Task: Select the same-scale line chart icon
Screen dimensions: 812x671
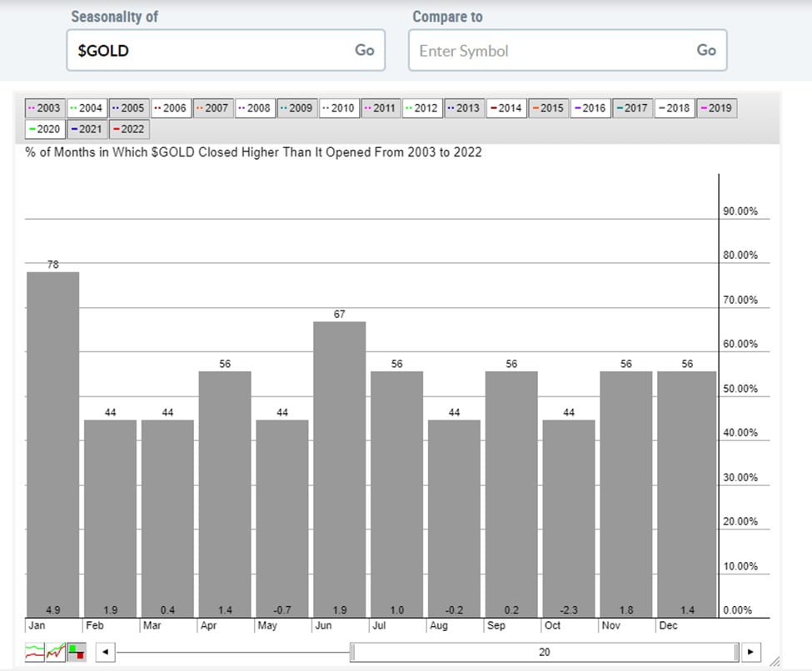Action: point(56,652)
